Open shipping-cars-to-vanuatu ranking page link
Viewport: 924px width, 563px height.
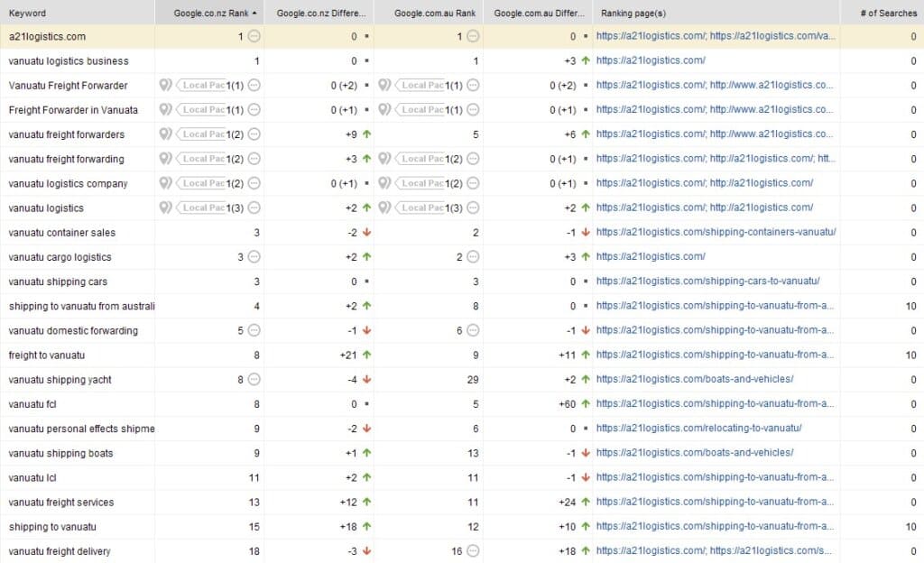(x=707, y=281)
